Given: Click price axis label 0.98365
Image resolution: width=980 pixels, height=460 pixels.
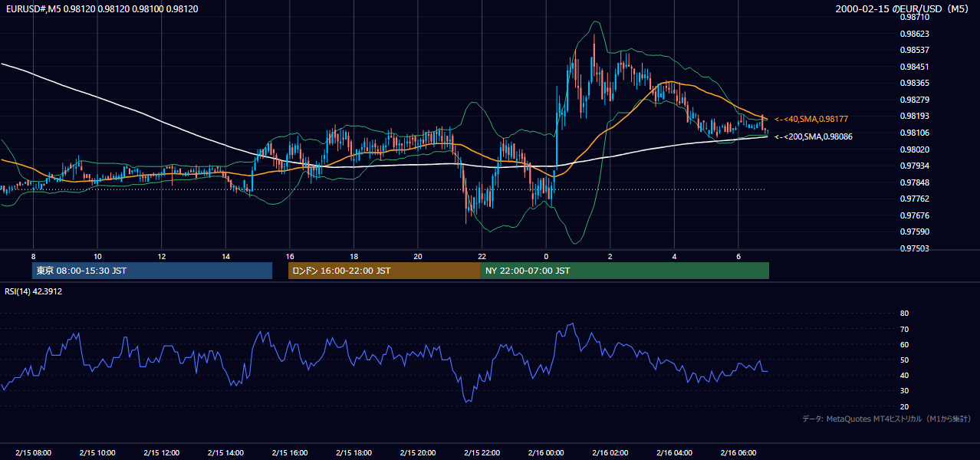Looking at the screenshot, I should click(x=915, y=83).
